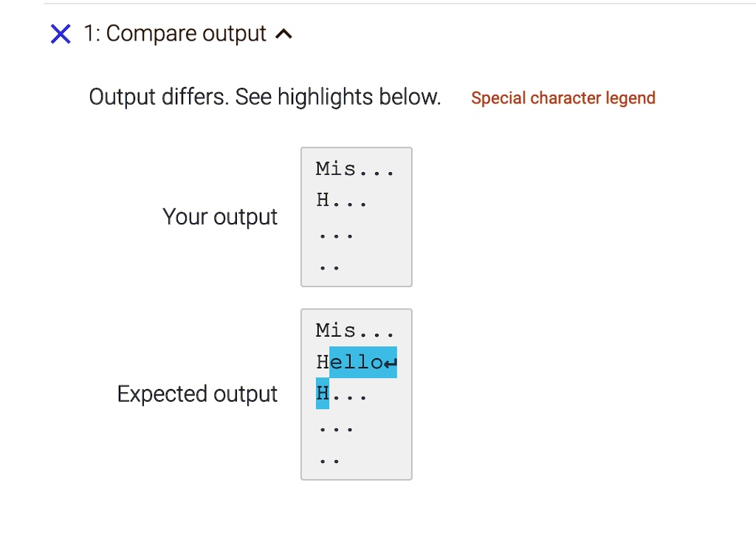Select the Expected output label
The width and height of the screenshot is (756, 556).
pyautogui.click(x=197, y=394)
